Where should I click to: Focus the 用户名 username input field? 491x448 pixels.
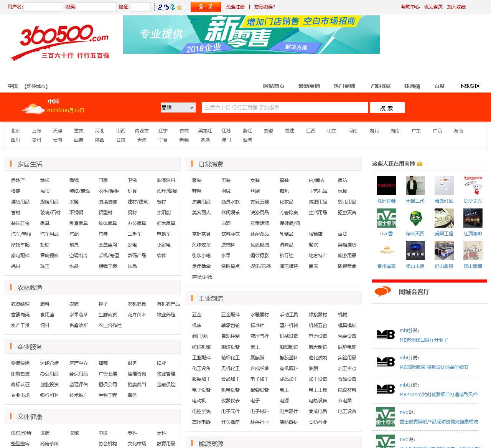[x=43, y=7]
